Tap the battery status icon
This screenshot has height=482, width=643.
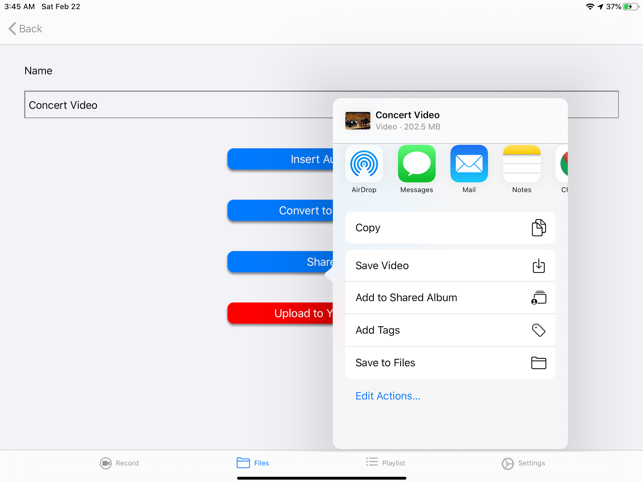coord(631,7)
